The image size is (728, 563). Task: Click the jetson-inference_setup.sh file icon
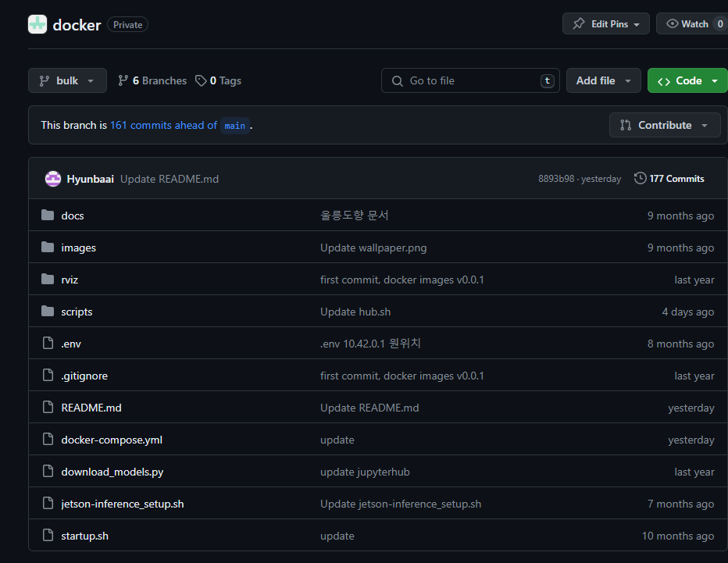[x=48, y=503]
